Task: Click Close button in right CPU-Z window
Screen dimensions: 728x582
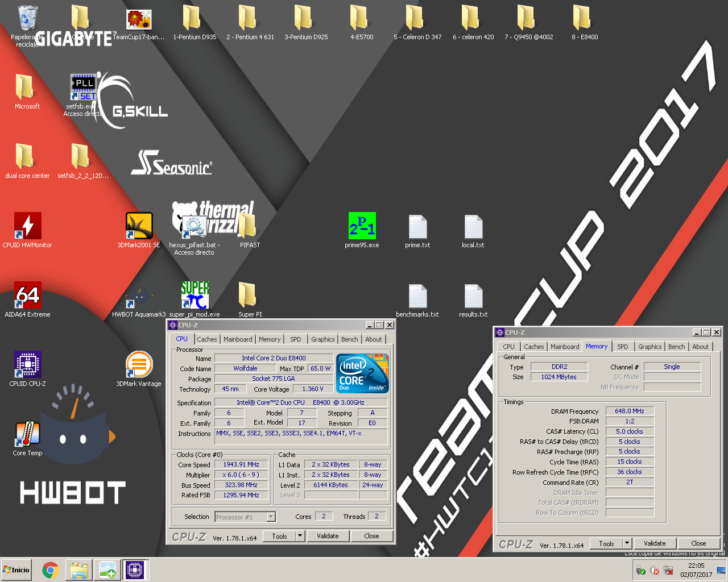Action: point(698,543)
